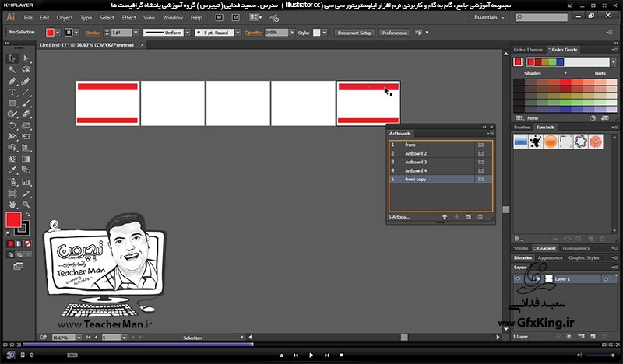
Task: Select the red base color in Color Guide
Action: point(517,62)
